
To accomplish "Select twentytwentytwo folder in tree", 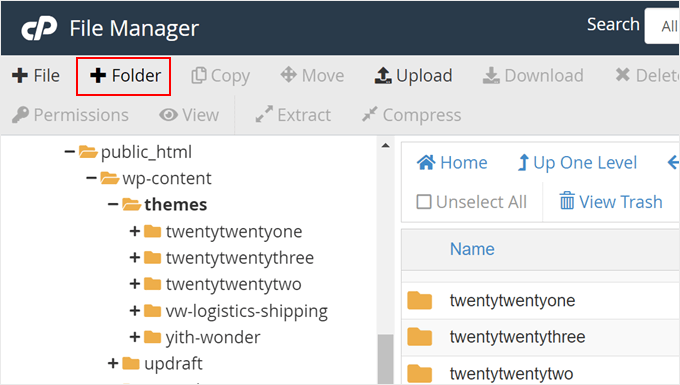I will coord(222,284).
